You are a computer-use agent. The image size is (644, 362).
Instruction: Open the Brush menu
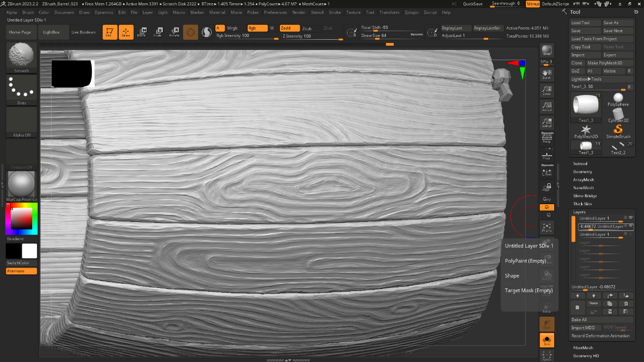(28, 12)
